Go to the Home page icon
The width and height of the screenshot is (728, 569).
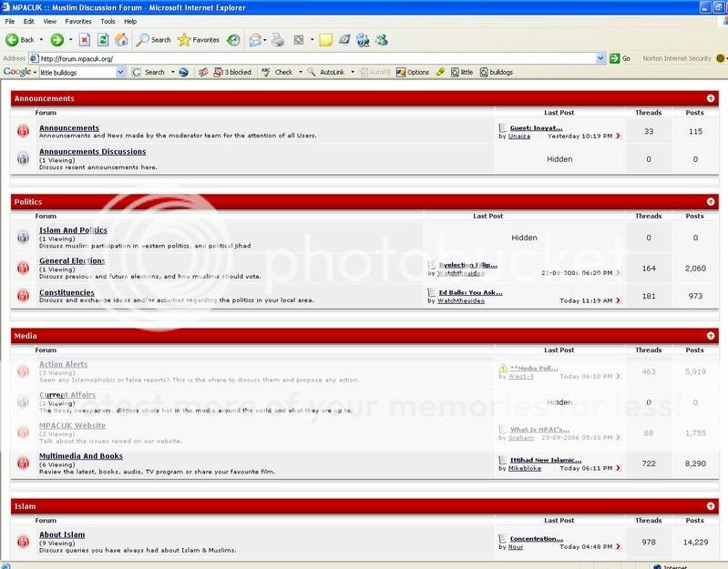(x=122, y=40)
